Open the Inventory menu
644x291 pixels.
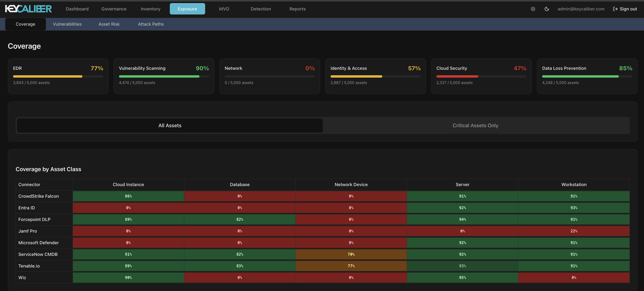(151, 9)
